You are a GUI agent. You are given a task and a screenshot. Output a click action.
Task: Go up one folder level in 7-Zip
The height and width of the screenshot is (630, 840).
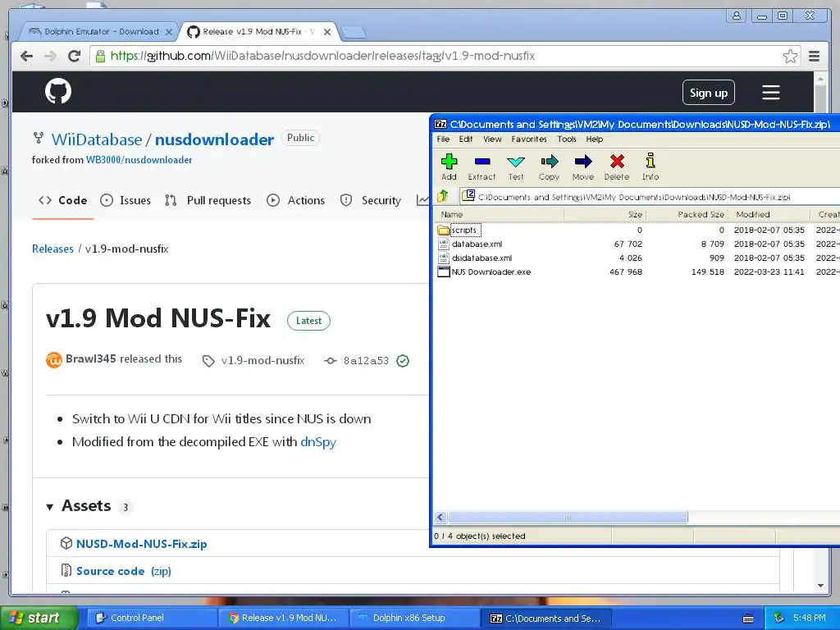tap(443, 196)
